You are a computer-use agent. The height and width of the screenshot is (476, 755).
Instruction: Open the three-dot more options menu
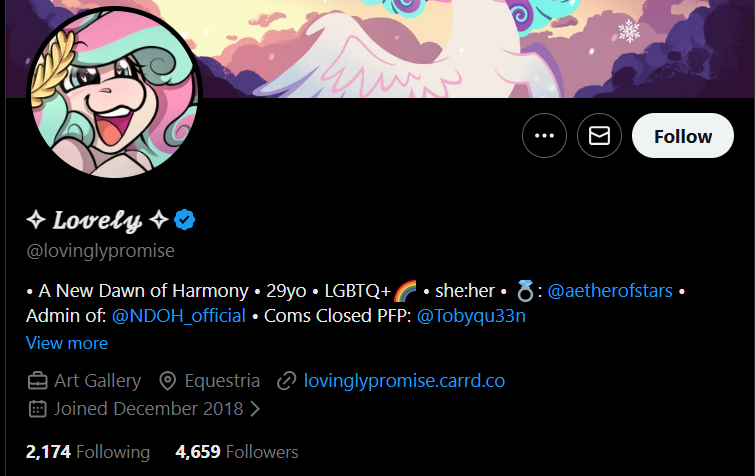tap(544, 136)
